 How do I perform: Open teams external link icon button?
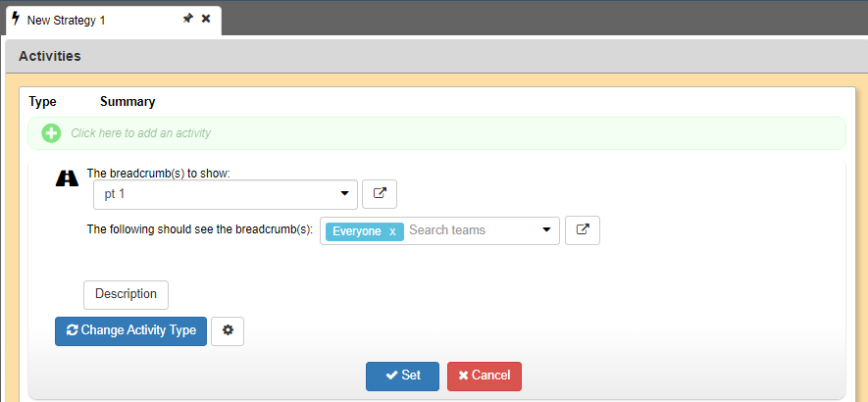(x=583, y=230)
